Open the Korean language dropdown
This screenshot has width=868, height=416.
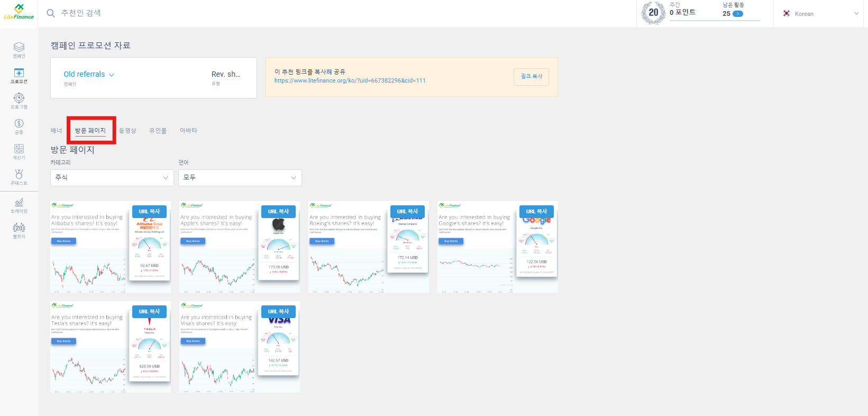[x=821, y=14]
